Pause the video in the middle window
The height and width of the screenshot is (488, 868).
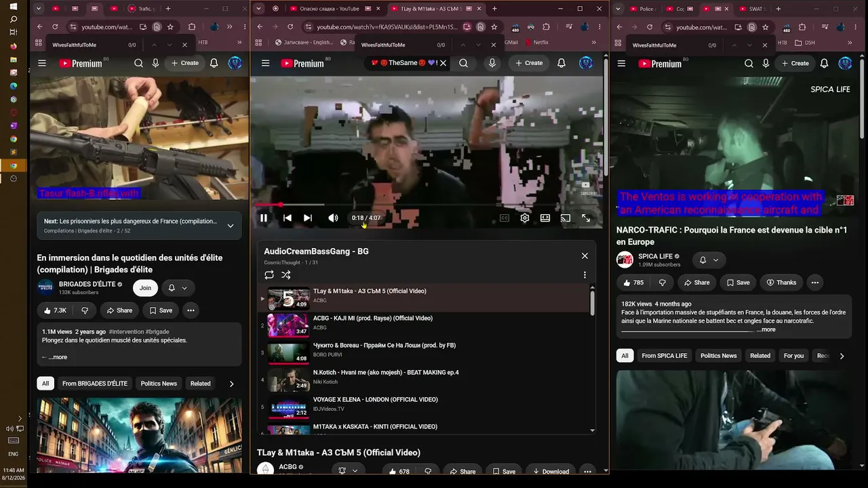[x=264, y=218]
